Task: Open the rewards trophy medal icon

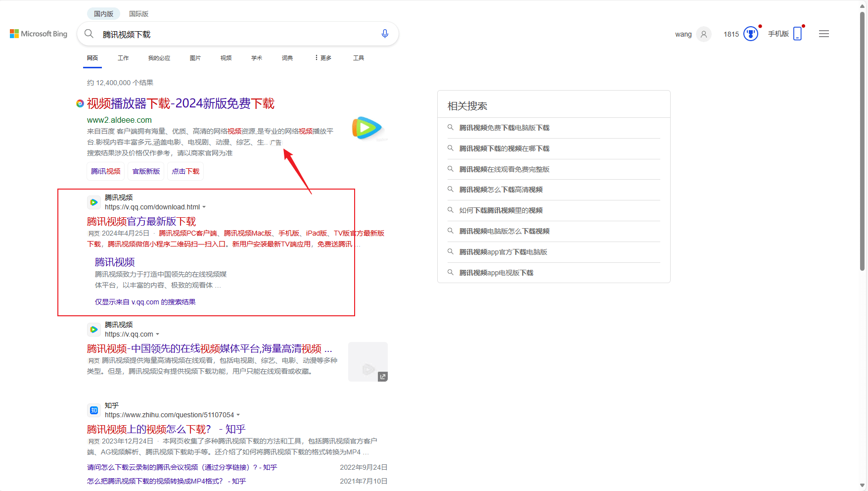Action: (x=750, y=34)
